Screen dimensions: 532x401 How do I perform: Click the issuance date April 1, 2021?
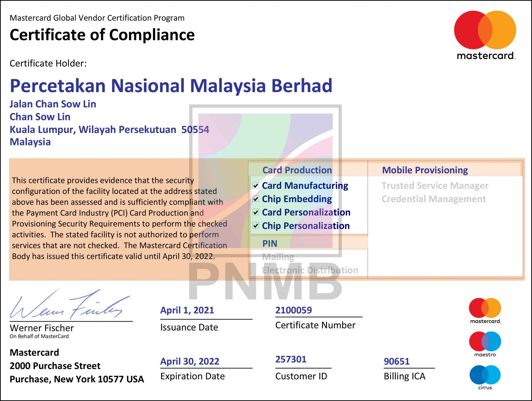[x=187, y=310]
